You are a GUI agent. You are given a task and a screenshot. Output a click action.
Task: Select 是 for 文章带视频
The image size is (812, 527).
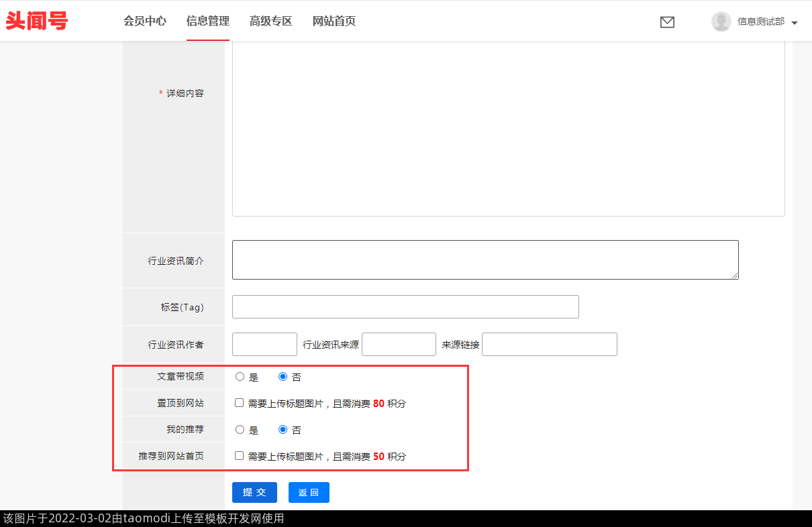(240, 377)
